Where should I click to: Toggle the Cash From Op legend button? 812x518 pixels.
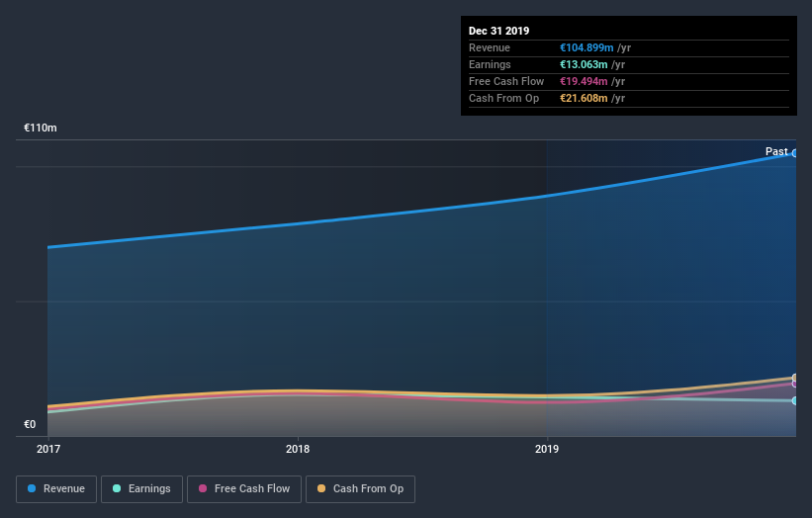pyautogui.click(x=360, y=489)
